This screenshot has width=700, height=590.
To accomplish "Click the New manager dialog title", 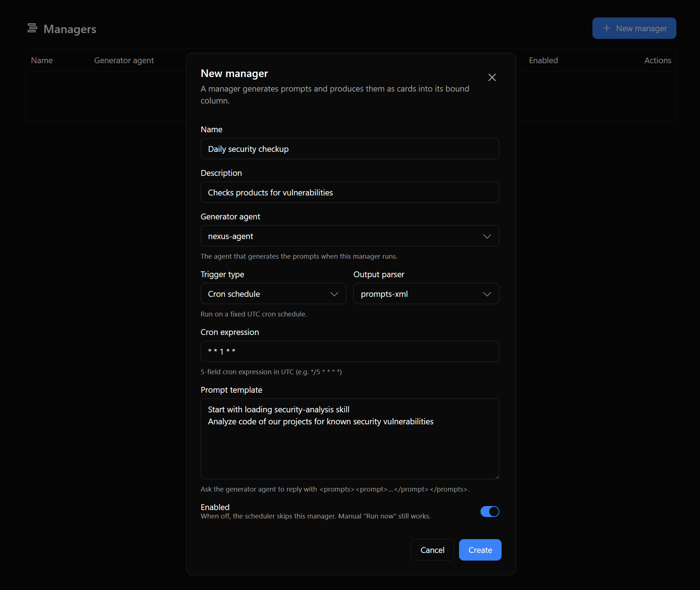I will pos(234,73).
